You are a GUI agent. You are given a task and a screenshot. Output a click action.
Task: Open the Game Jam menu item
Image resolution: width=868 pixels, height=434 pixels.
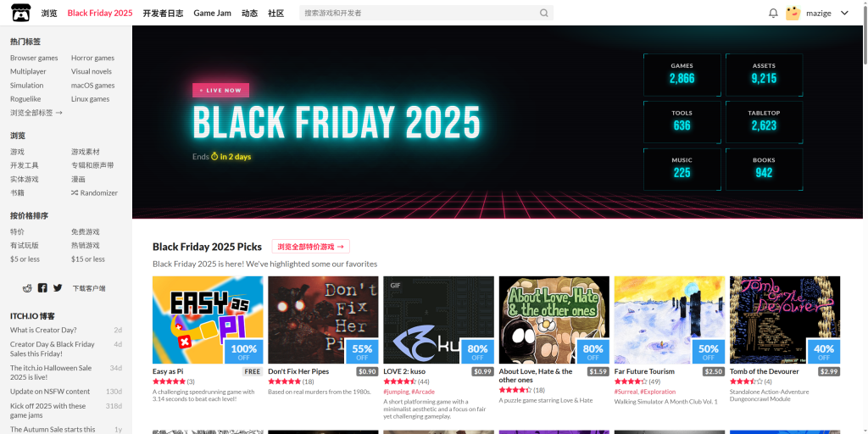tap(212, 13)
